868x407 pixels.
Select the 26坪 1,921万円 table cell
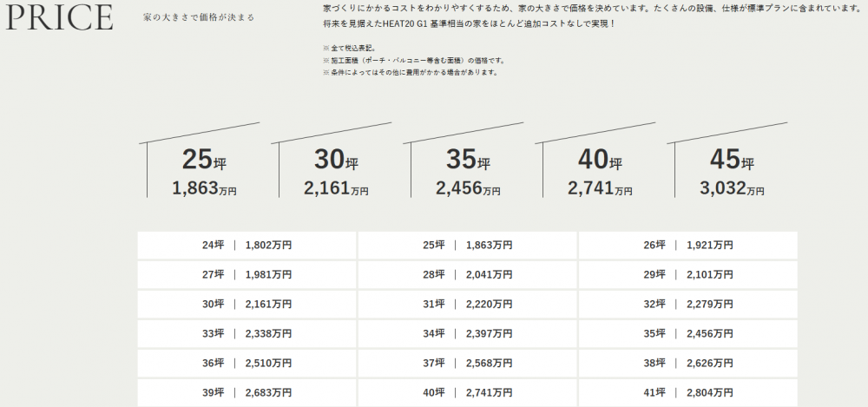pos(687,246)
